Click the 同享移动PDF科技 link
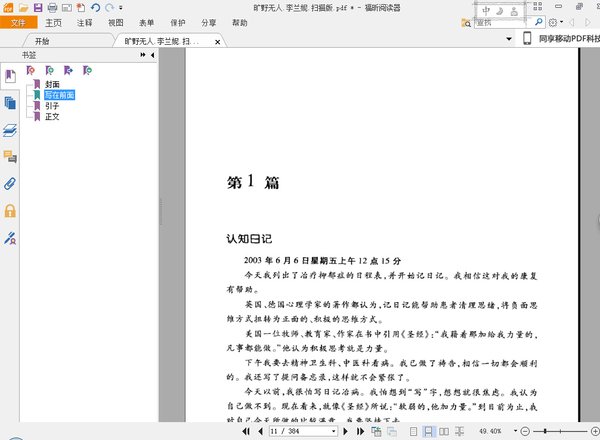The height and width of the screenshot is (440, 600). [568, 39]
